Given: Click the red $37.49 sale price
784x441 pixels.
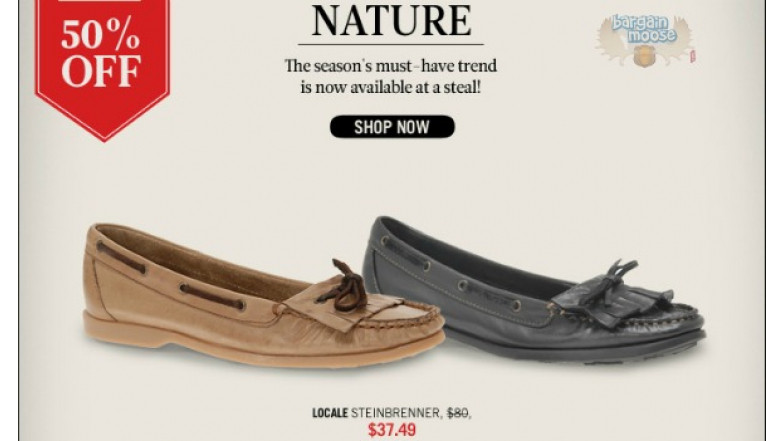Looking at the screenshot, I should [x=392, y=430].
